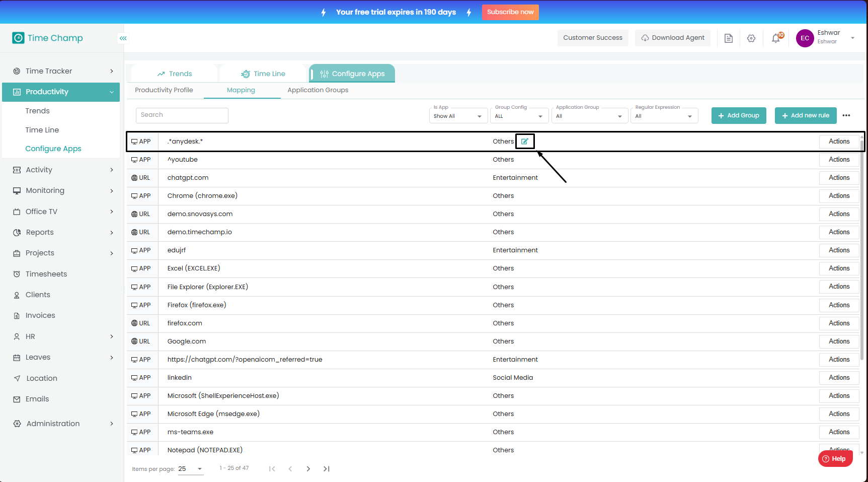Screen dimensions: 868x482
Task: Switch to the Trends tab
Action: tap(174, 74)
